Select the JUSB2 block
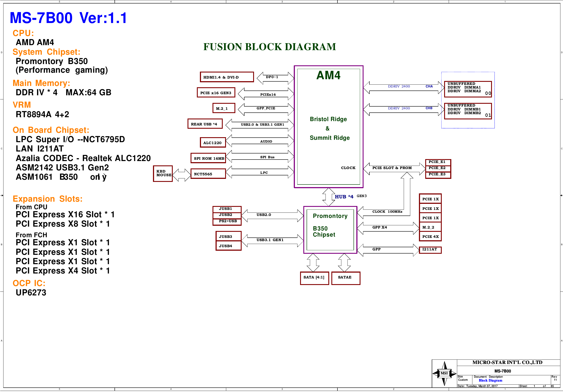 pos(227,215)
